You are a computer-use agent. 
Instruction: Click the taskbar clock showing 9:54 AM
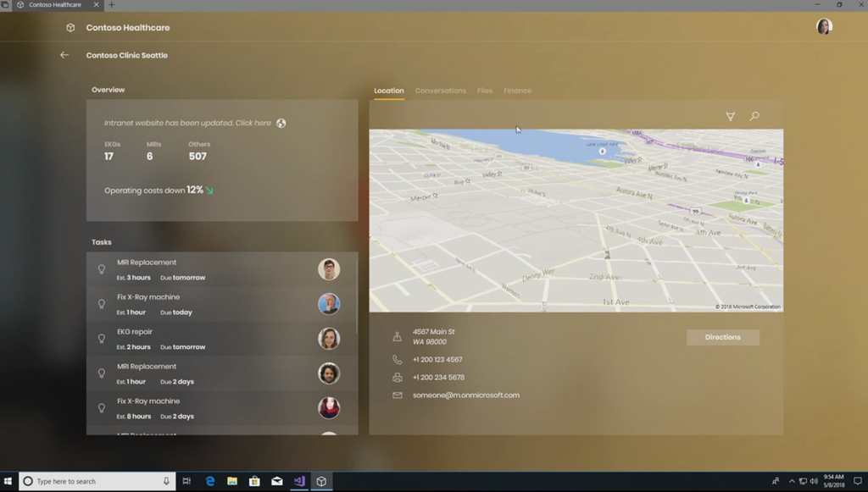pos(833,481)
